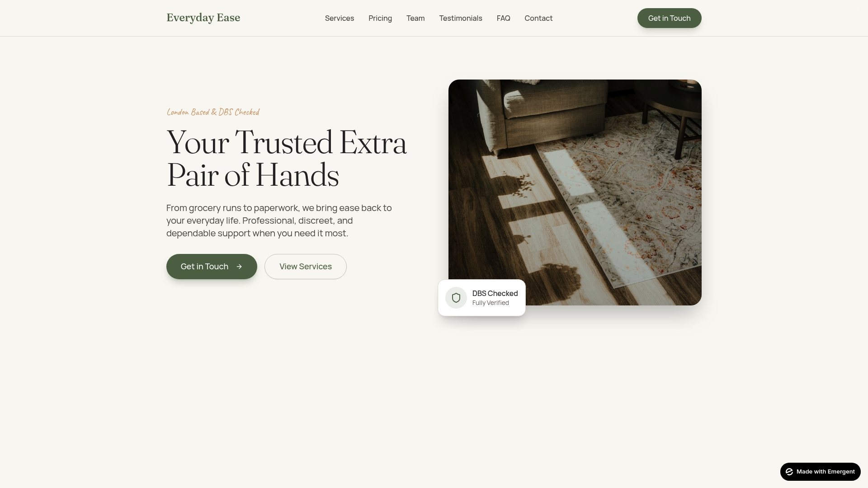Open the Everyday Ease logo home link

(203, 18)
